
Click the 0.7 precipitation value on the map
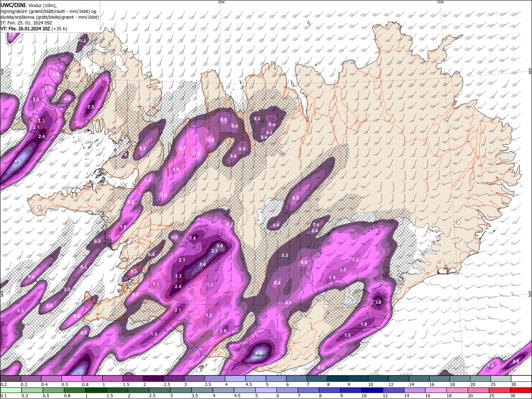[x=182, y=148]
